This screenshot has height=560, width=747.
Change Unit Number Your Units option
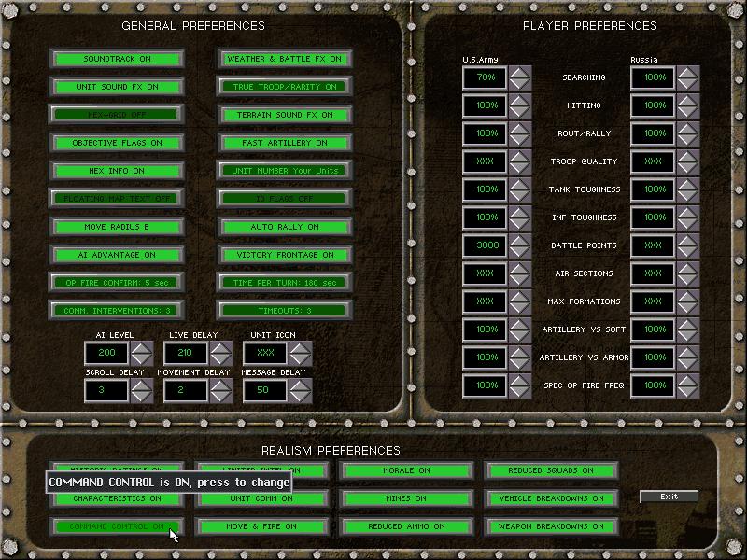(x=285, y=171)
